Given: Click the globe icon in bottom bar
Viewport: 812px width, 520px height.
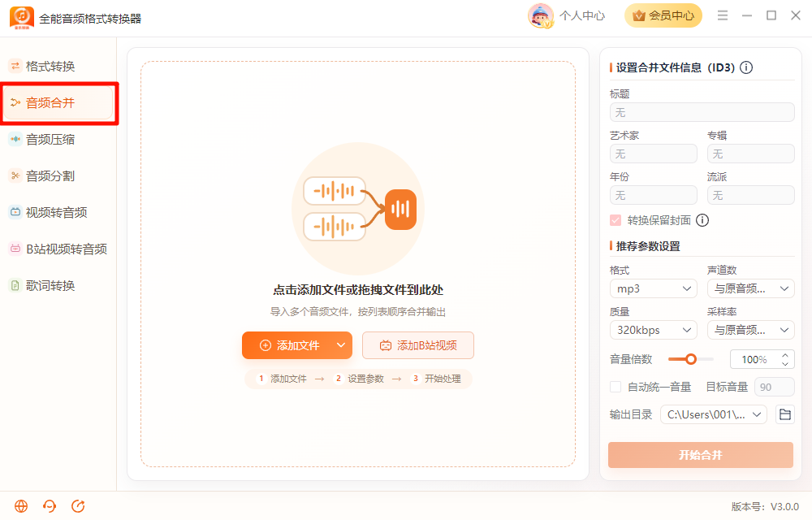Looking at the screenshot, I should point(21,506).
